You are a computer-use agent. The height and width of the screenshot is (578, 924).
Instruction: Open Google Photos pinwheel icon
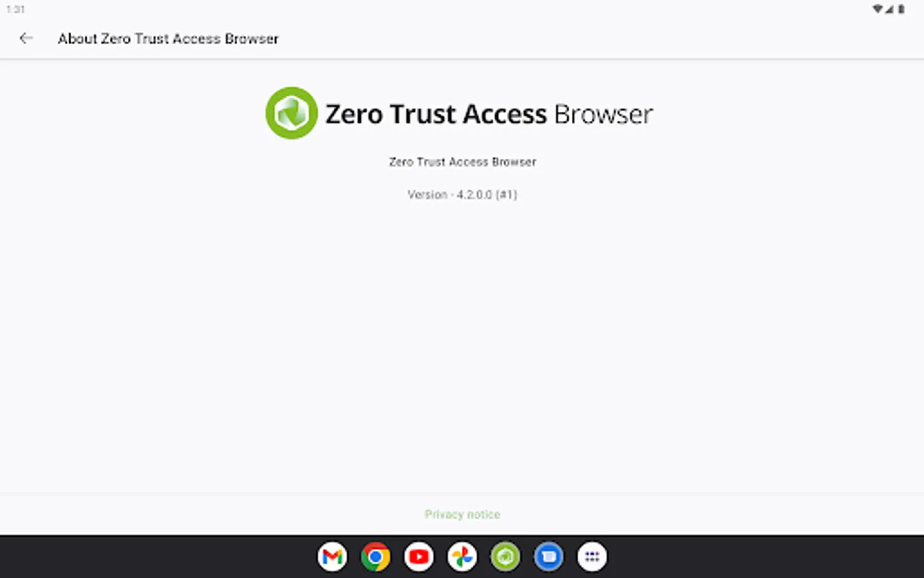coord(462,557)
